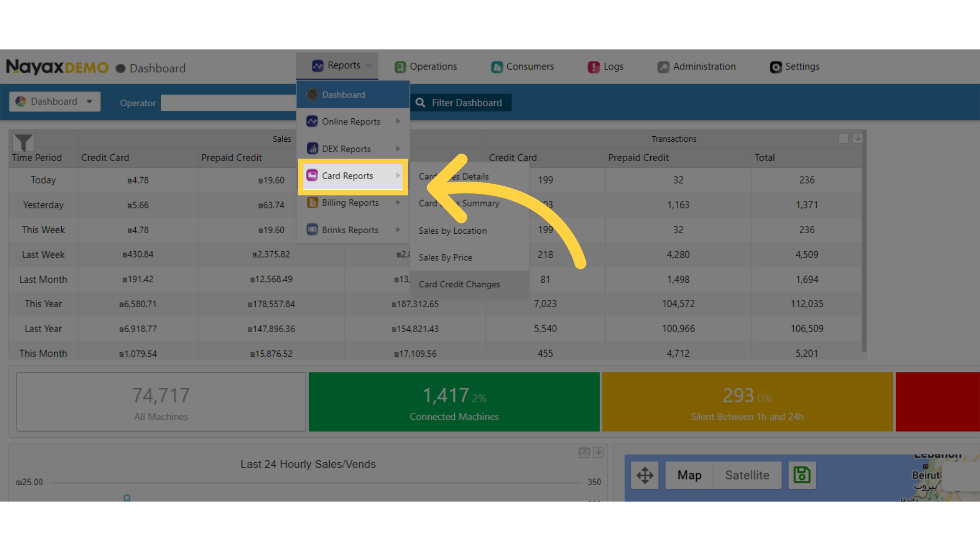The image size is (980, 551).
Task: Click the Dashboard gauge icon in Reports menu
Action: click(312, 94)
